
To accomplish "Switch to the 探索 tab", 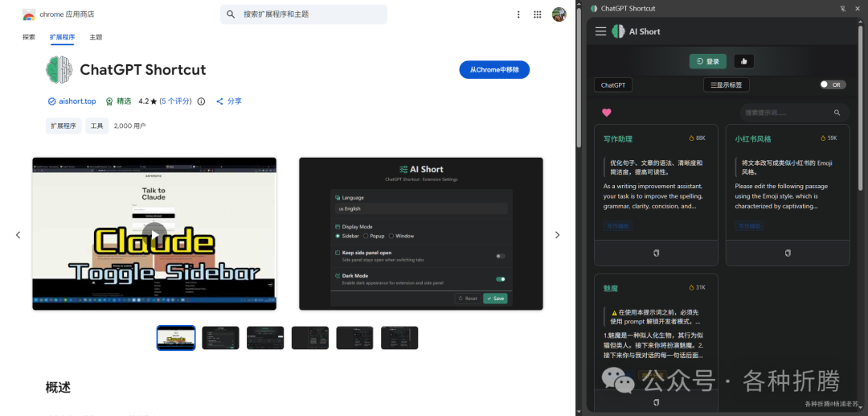I will pyautogui.click(x=29, y=37).
